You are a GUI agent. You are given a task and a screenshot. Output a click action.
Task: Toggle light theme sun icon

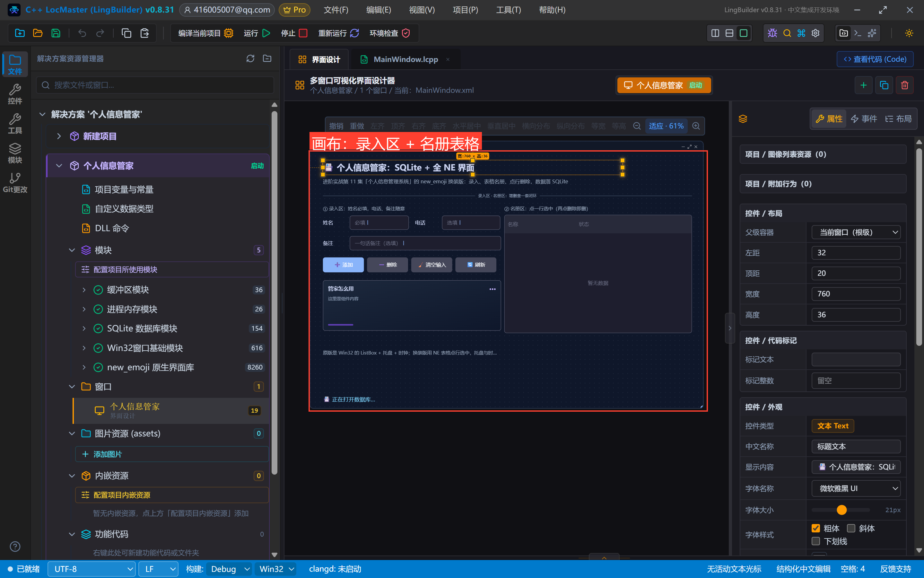(909, 33)
